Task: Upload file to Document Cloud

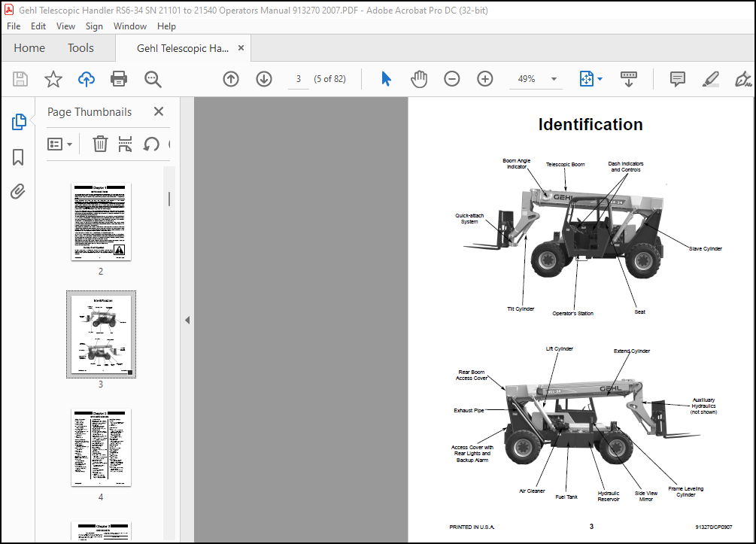Action: 87,78
